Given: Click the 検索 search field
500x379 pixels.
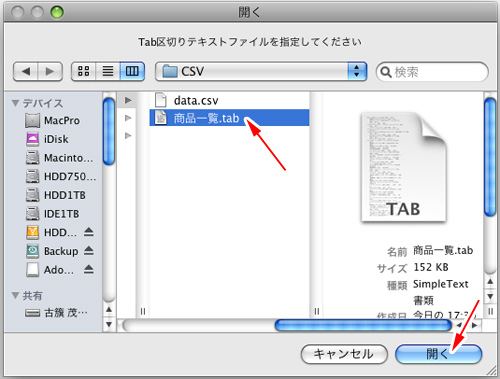Looking at the screenshot, I should [432, 72].
